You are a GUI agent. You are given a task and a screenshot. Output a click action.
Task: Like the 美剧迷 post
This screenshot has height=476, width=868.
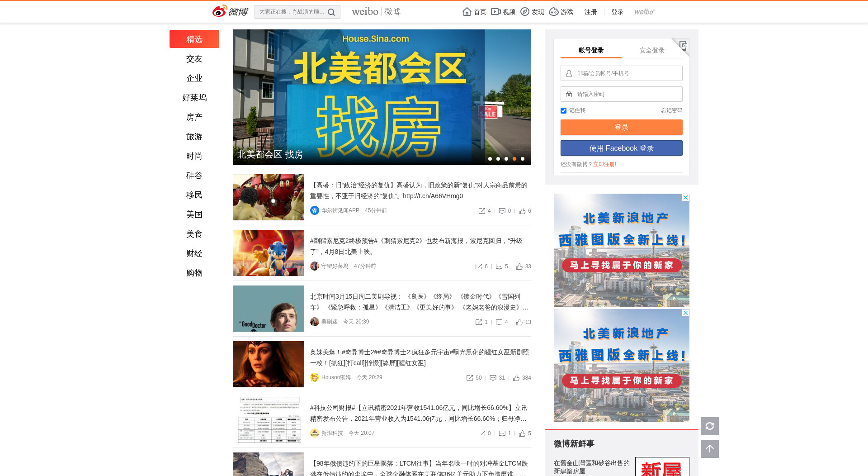(x=519, y=322)
